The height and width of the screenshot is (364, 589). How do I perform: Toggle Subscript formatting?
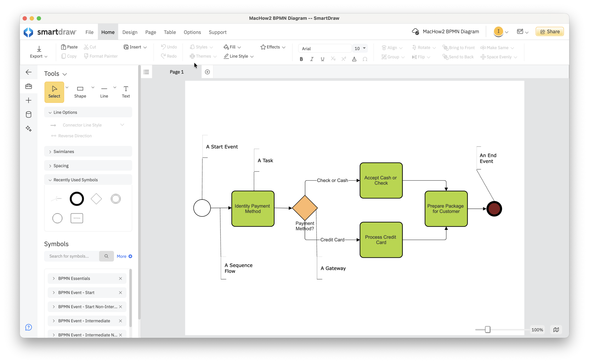tap(333, 59)
